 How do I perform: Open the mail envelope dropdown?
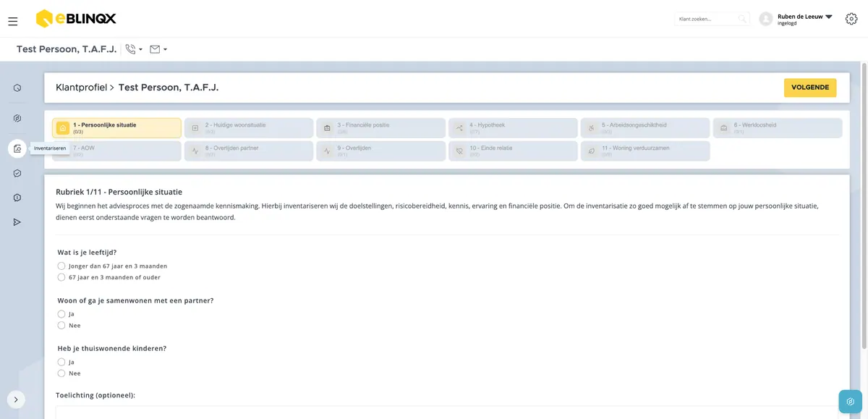coord(158,49)
